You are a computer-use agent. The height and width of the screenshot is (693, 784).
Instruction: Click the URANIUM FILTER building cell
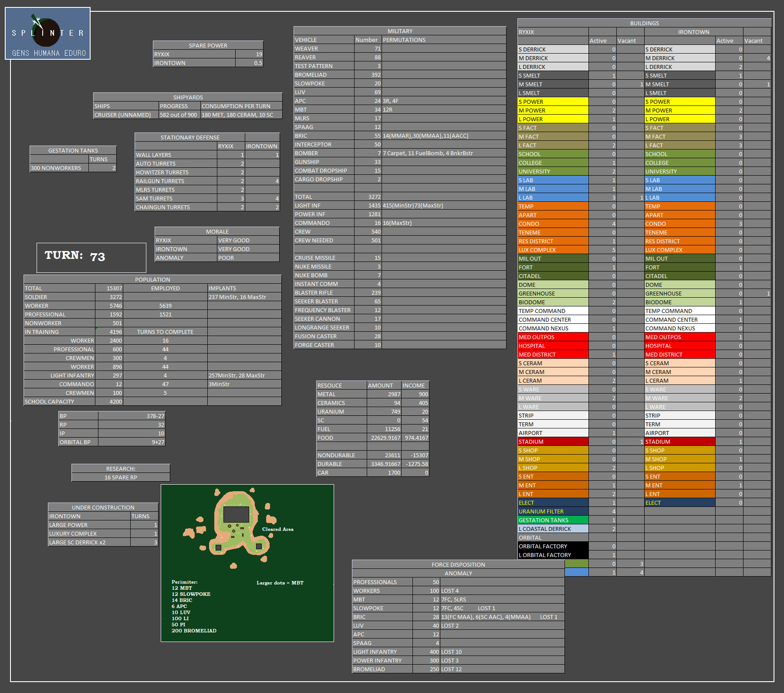(553, 512)
